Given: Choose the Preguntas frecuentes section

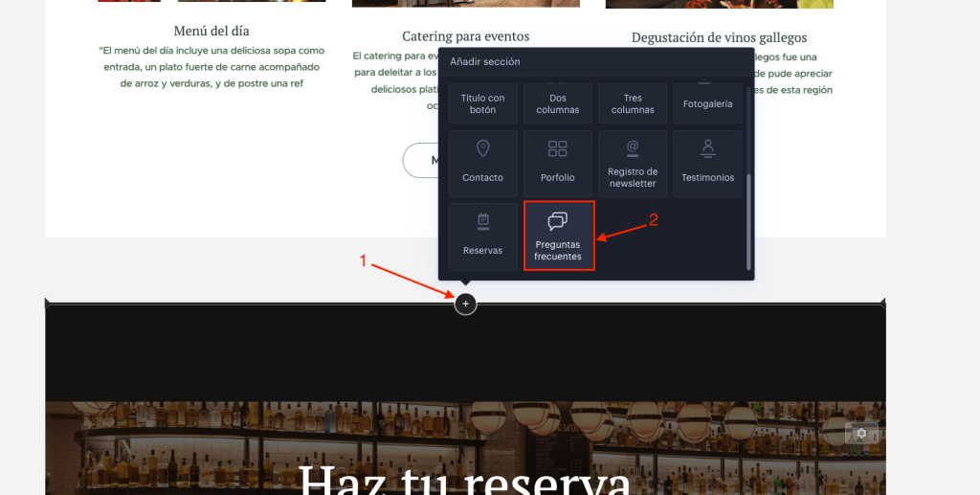Looking at the screenshot, I should click(x=558, y=236).
